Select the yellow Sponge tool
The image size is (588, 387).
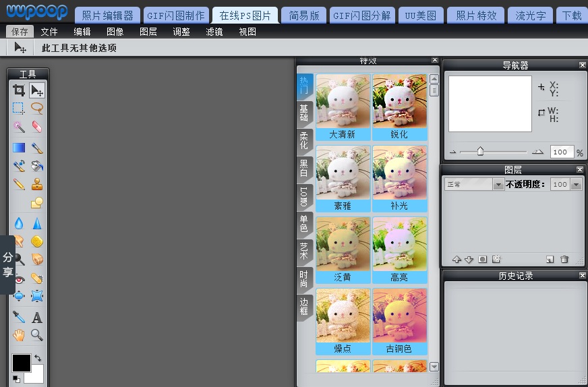click(36, 241)
